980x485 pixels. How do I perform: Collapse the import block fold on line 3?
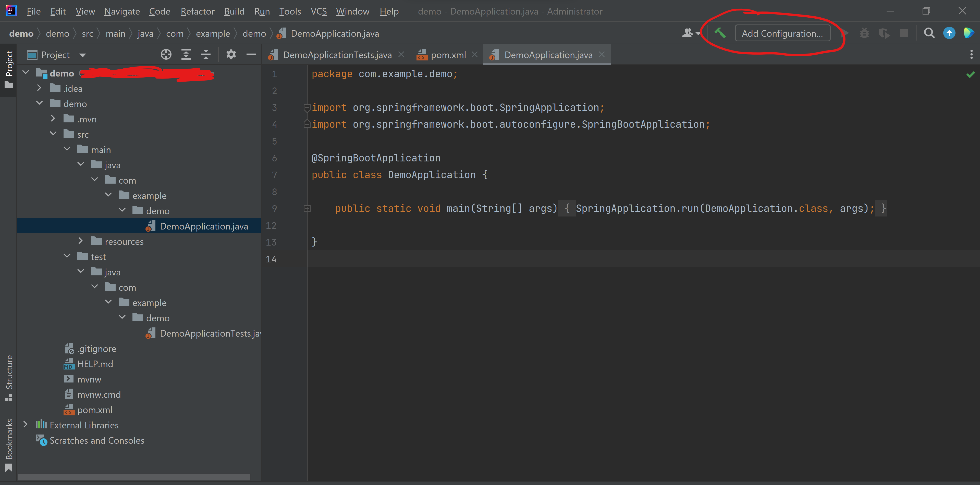point(307,108)
